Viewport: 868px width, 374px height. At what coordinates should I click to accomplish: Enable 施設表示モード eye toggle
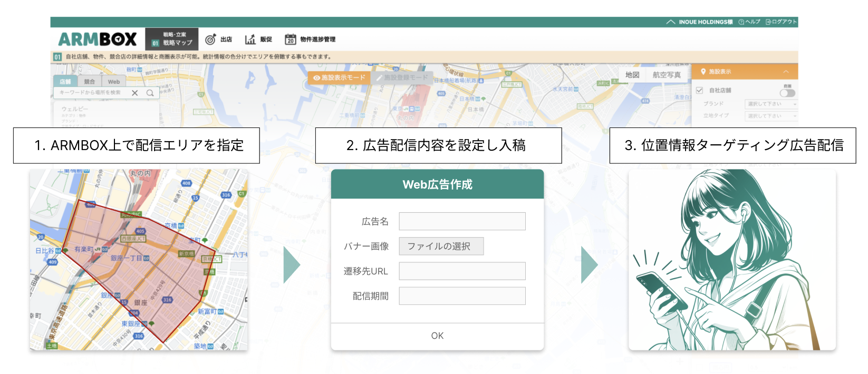pyautogui.click(x=316, y=78)
